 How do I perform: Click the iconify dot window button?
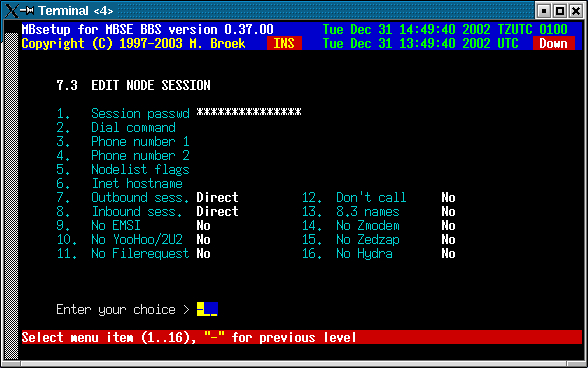(543, 11)
